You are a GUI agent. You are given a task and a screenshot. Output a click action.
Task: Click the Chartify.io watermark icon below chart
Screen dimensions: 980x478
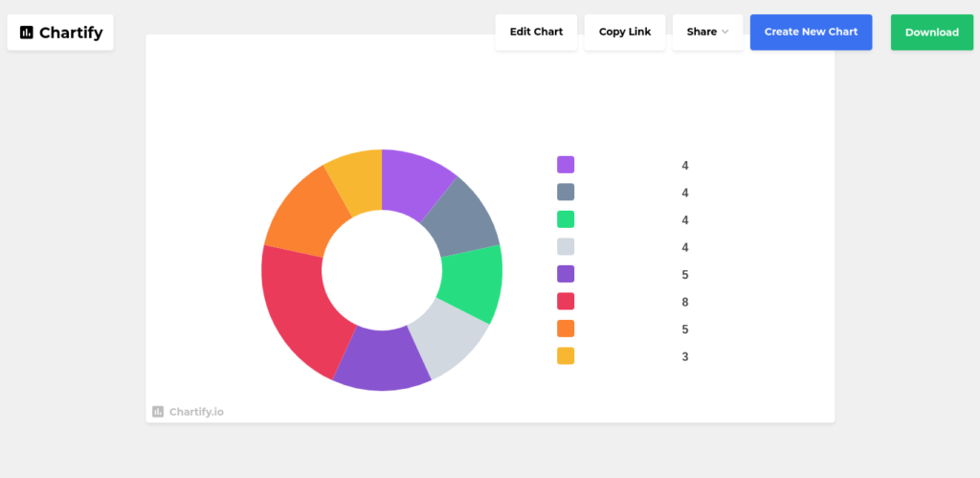pos(158,412)
